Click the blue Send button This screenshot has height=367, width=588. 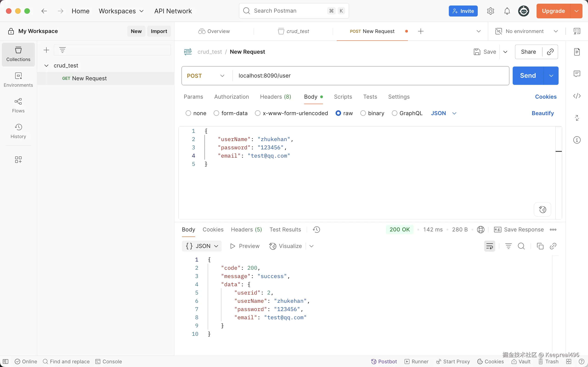point(528,76)
